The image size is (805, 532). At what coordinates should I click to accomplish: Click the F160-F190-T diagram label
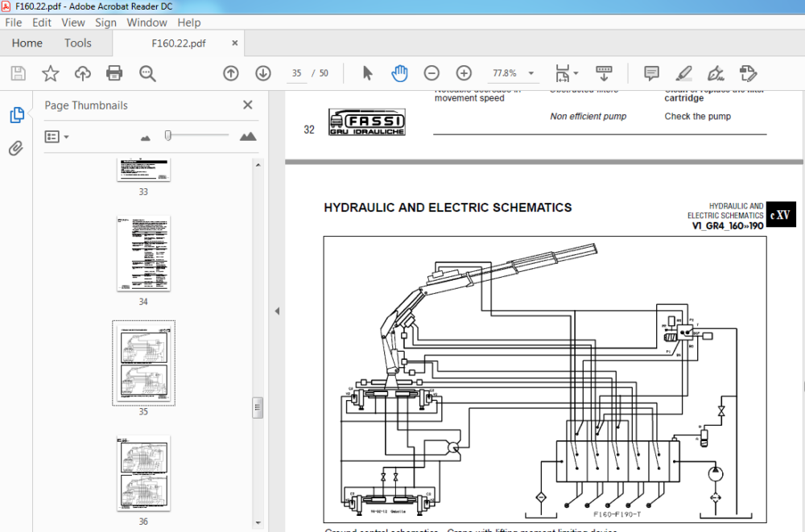pos(617,514)
